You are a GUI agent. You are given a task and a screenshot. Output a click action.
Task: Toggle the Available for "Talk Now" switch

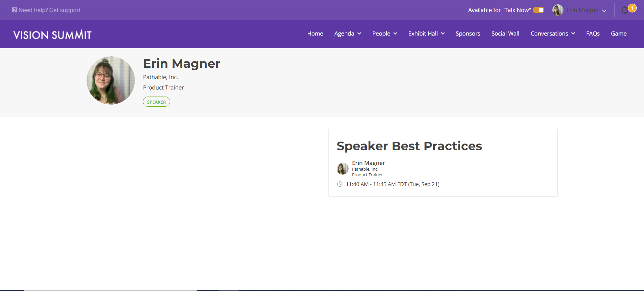click(x=539, y=10)
